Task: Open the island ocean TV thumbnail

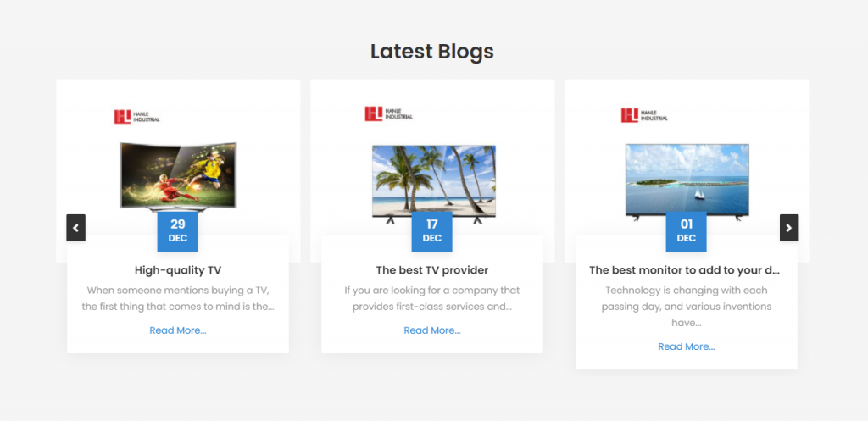Action: pos(687,182)
